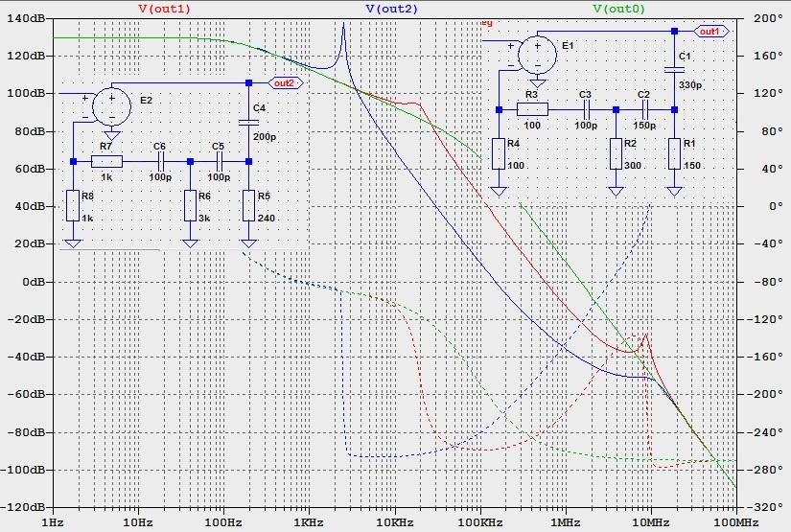Click the 330p value of C1
Viewport: 791px width, 532px height.
pos(690,84)
